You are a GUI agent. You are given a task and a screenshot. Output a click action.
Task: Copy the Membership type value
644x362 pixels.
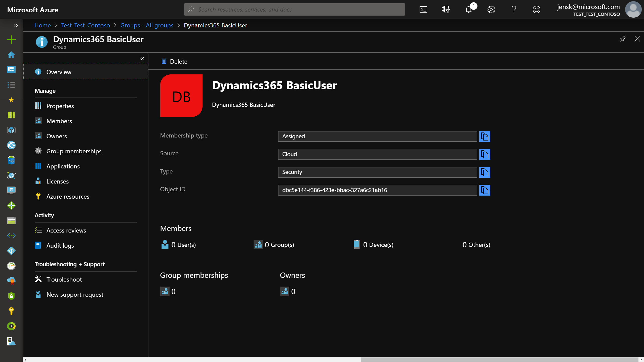tap(485, 136)
